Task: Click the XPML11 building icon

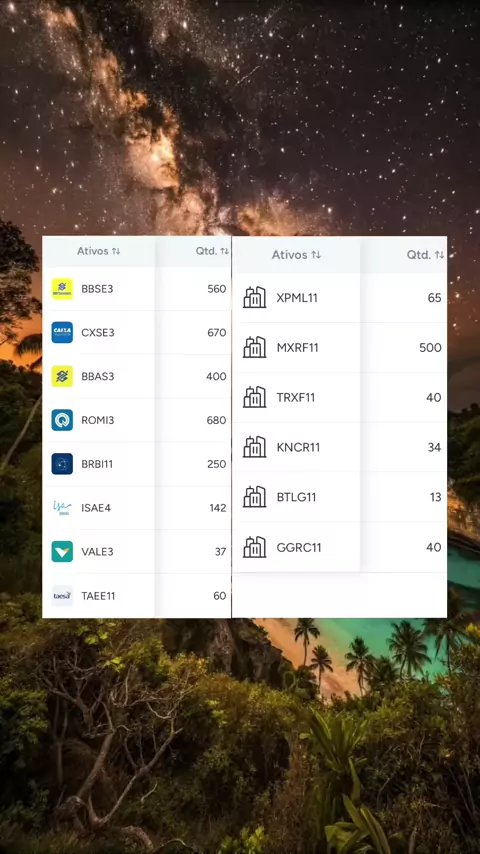Action: tap(254, 297)
